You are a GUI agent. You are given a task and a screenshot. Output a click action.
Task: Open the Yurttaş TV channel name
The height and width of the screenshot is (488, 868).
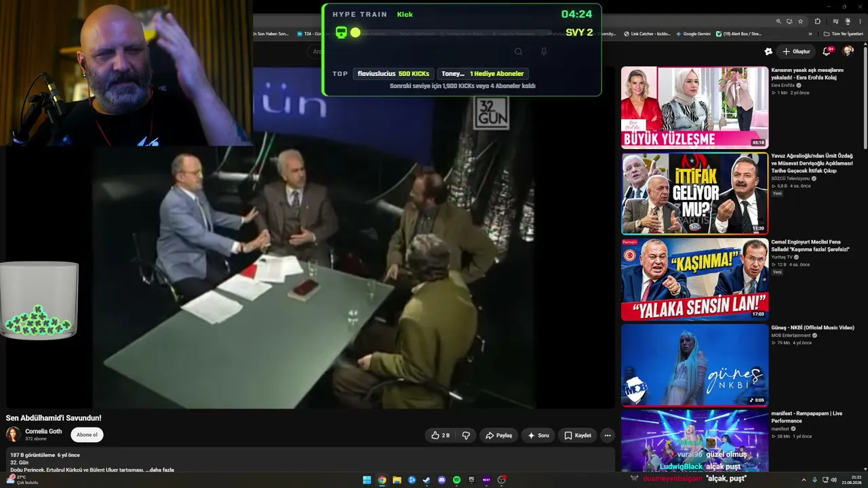(781, 258)
